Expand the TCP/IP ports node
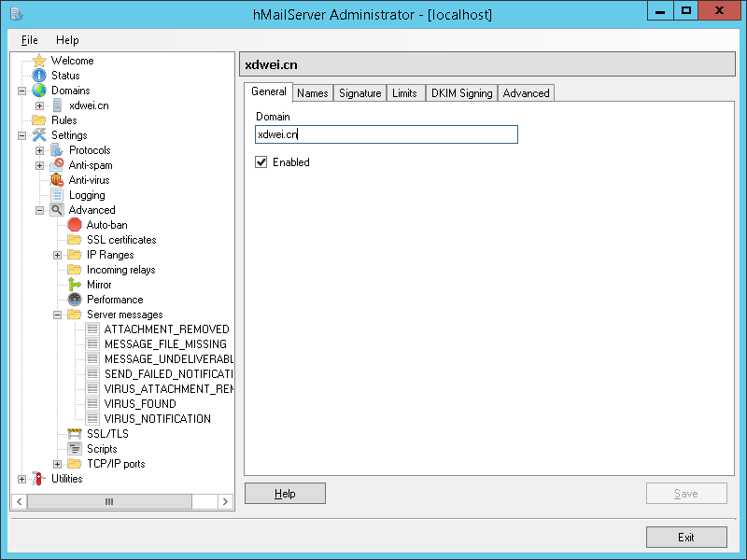 [57, 464]
